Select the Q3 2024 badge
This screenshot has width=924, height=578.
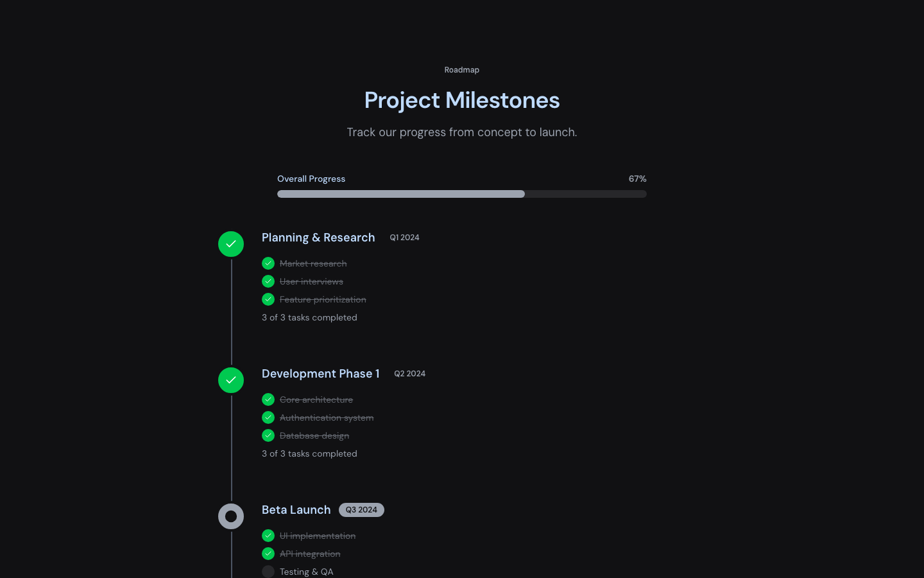[361, 510]
